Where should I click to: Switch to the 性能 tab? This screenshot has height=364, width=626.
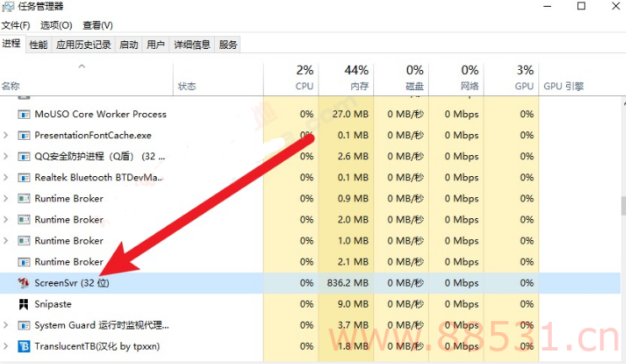click(x=38, y=45)
